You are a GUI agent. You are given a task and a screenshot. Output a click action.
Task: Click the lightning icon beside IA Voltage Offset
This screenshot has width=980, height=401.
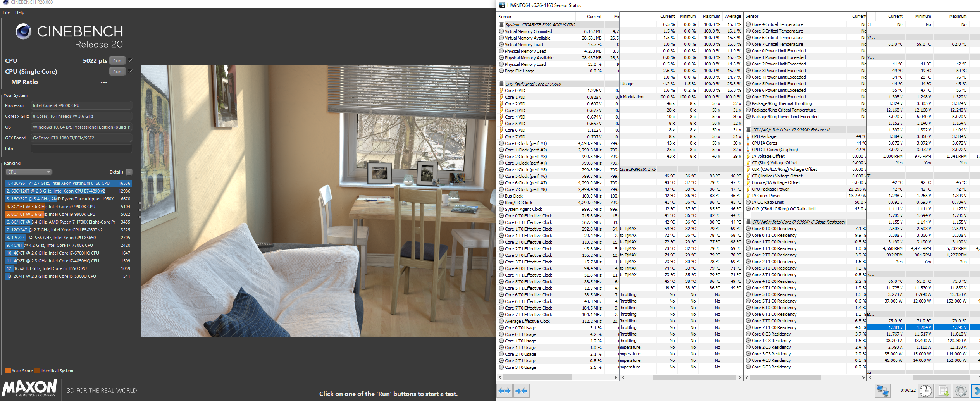pos(748,156)
